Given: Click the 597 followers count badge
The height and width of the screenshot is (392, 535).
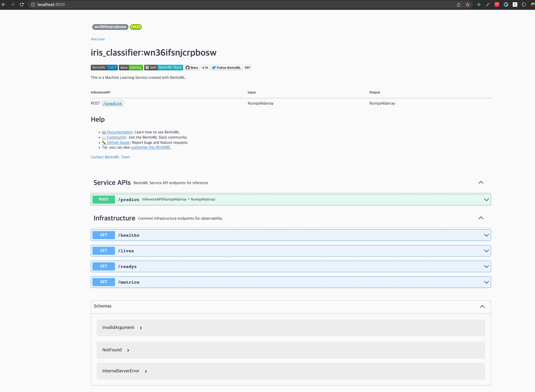Looking at the screenshot, I should point(248,68).
